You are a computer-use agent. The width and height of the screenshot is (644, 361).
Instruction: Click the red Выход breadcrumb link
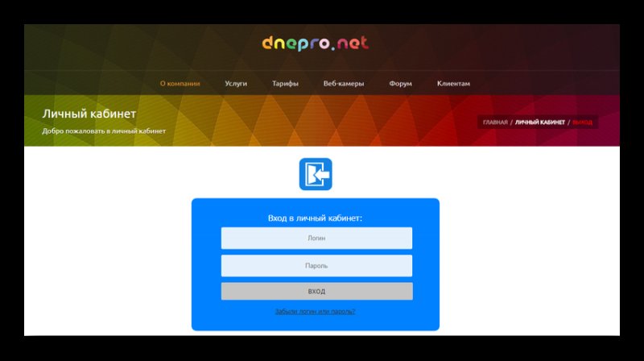pos(582,122)
